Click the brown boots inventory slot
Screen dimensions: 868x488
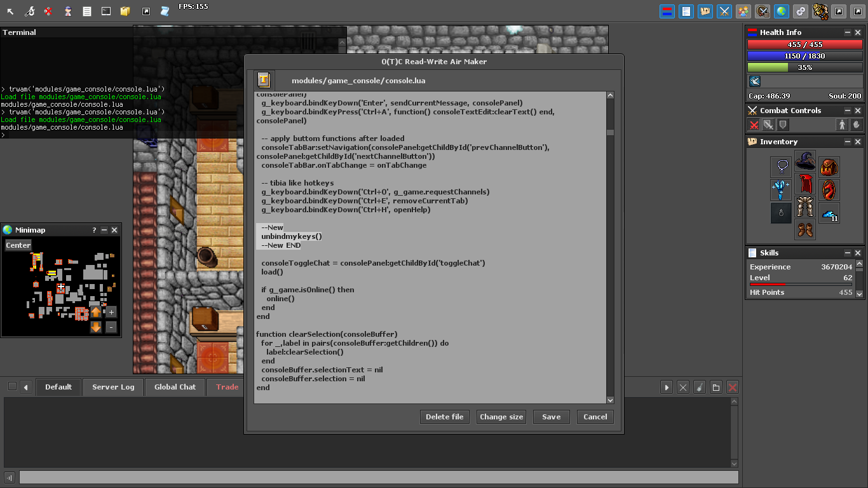click(x=805, y=230)
